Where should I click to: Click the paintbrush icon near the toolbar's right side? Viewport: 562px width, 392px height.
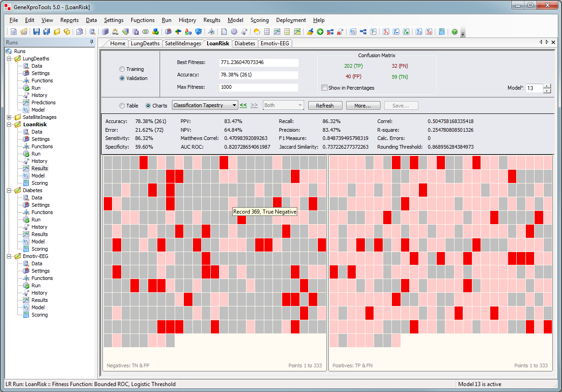coord(309,32)
